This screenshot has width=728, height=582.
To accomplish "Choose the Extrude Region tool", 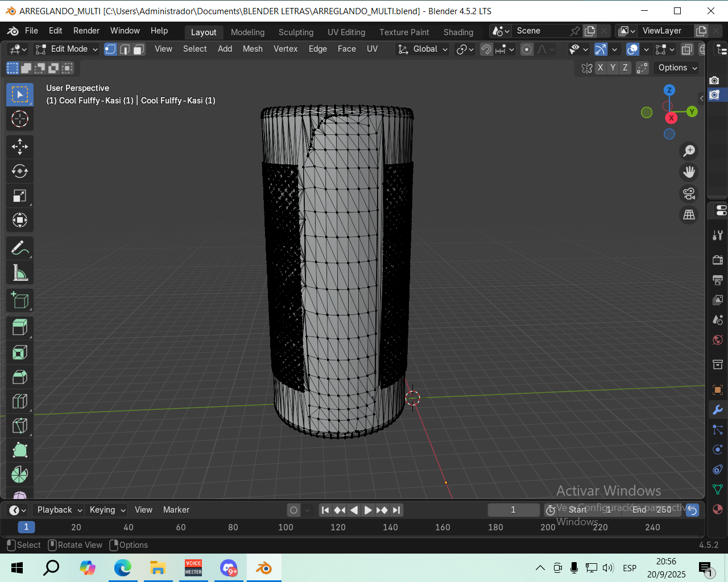I will tap(20, 327).
